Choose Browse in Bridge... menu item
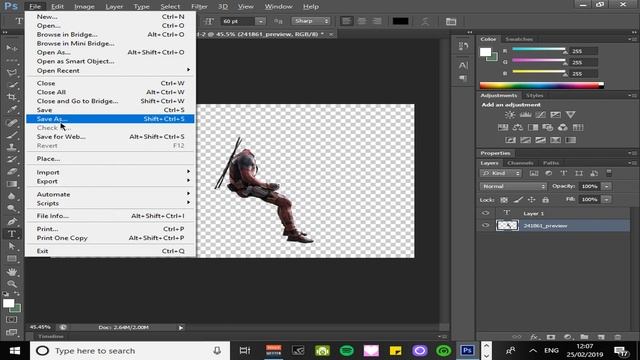Viewport: 640px width, 360px height. pos(110,35)
